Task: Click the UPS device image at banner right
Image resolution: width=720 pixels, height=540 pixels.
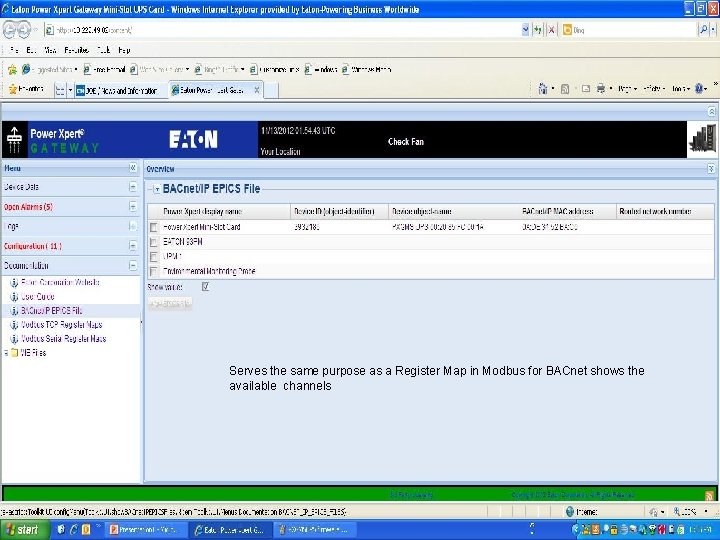Action: 702,140
